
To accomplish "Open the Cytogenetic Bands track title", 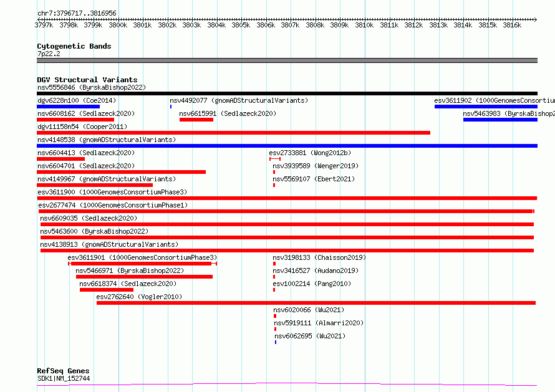I will 74,46.
